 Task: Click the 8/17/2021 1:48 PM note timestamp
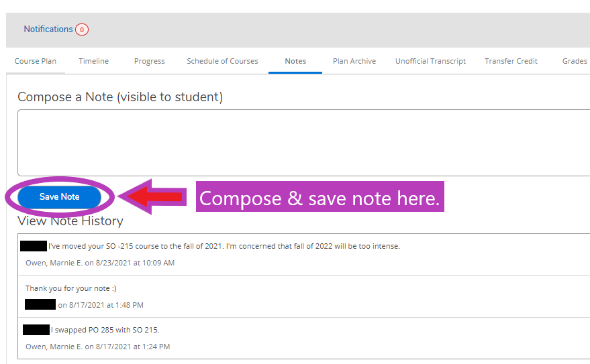point(101,305)
